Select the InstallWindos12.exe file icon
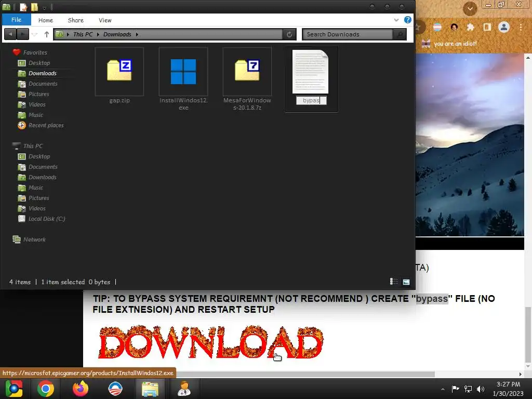Screen dimensions: 532x399 coord(183,72)
